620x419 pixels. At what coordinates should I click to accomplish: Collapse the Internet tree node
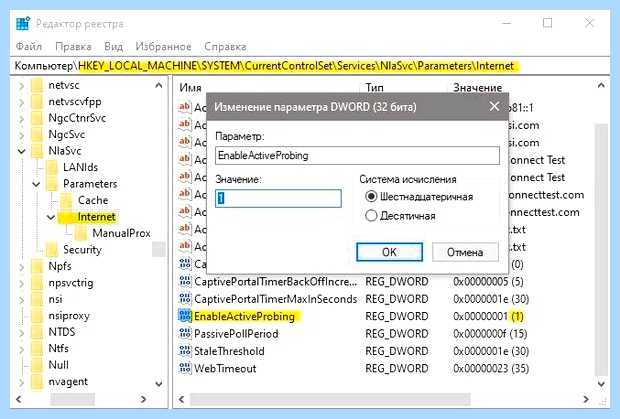point(51,217)
